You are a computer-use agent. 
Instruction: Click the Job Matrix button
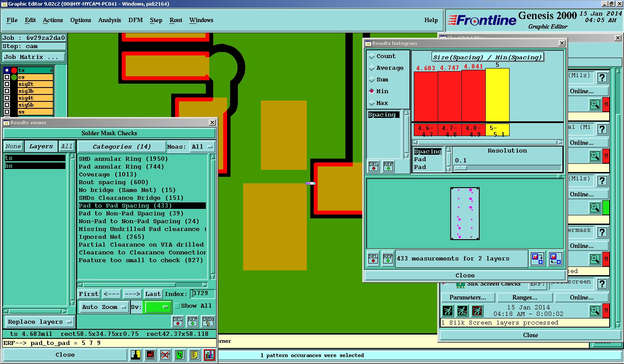point(34,57)
